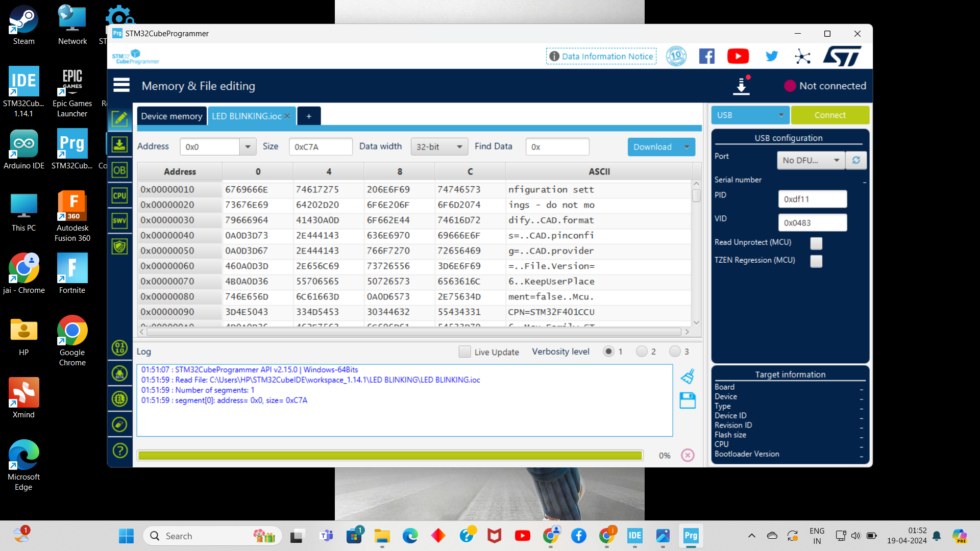Open Option Bytes (OB) sidebar icon

pyautogui.click(x=120, y=170)
